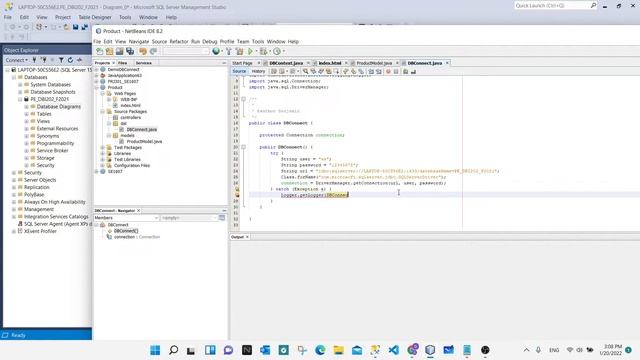Close the DBConnect.java editor tab
The image size is (640, 360).
[447, 63]
